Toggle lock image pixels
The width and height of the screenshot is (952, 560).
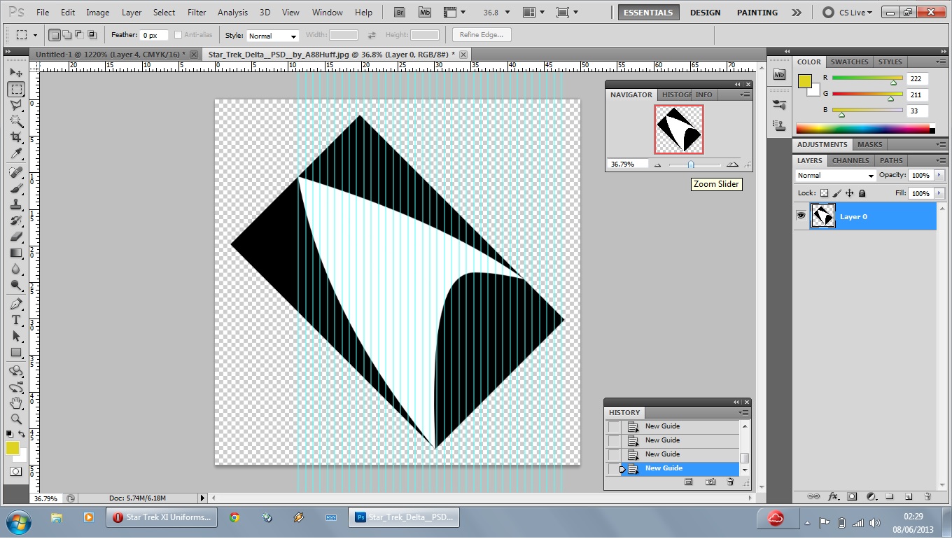tap(836, 193)
